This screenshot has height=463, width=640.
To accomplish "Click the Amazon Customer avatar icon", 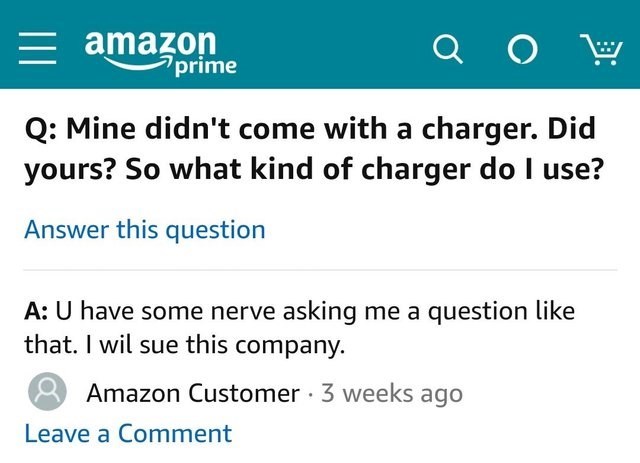I will (46, 392).
